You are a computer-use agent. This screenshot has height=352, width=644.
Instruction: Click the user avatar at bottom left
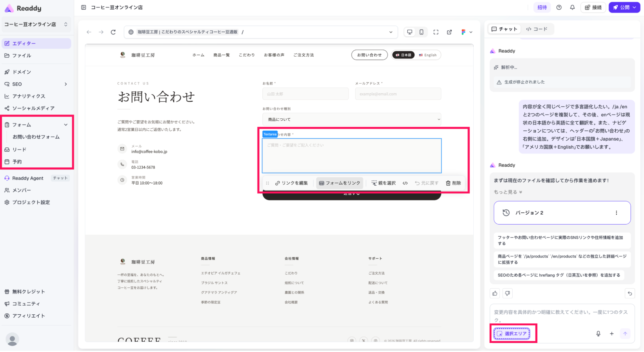12,339
